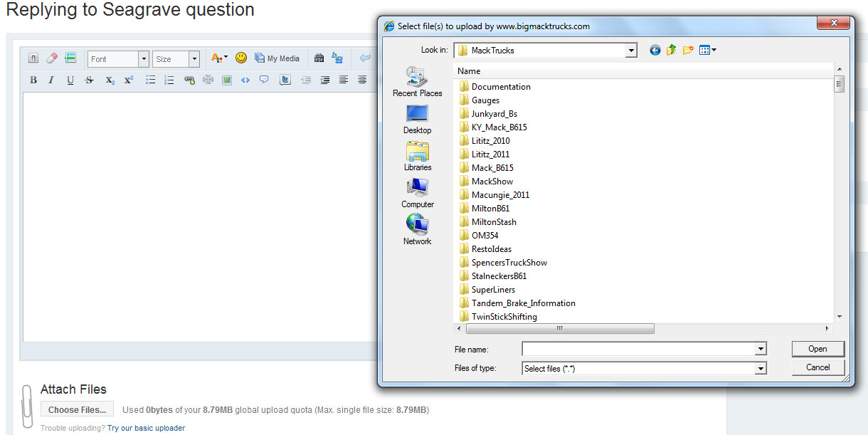Click the horizontal scrollbar in file list
This screenshot has height=435, width=868.
(x=559, y=328)
